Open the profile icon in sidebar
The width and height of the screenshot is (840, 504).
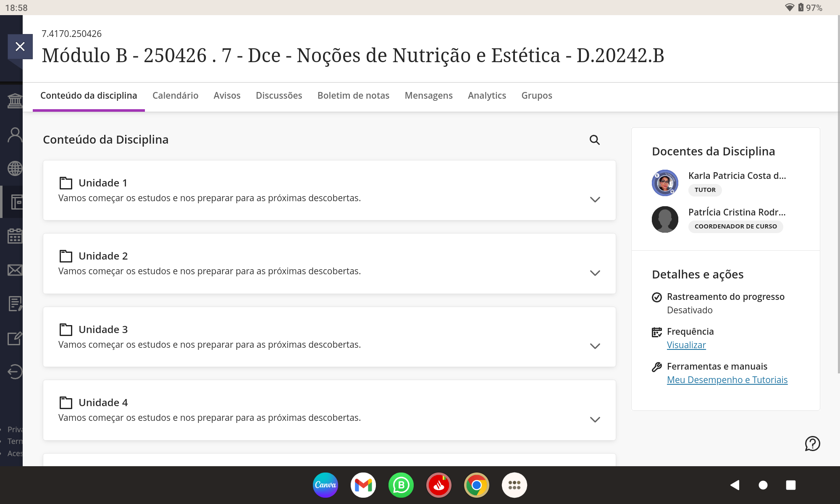(15, 135)
